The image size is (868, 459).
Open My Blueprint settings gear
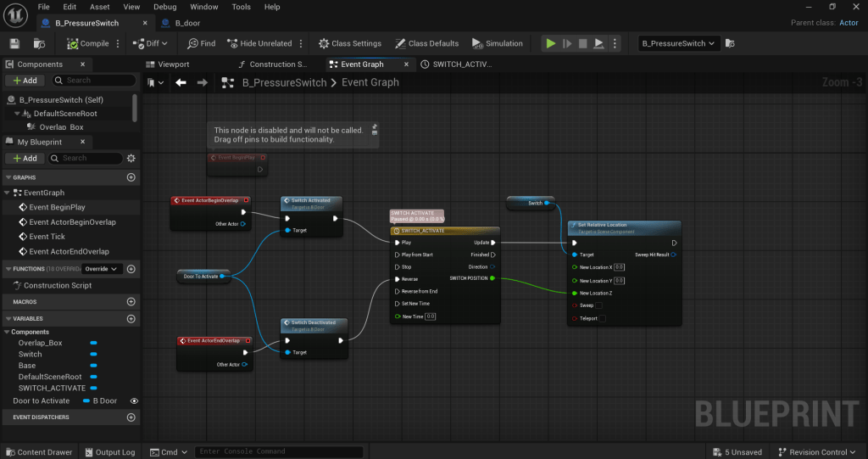(131, 158)
